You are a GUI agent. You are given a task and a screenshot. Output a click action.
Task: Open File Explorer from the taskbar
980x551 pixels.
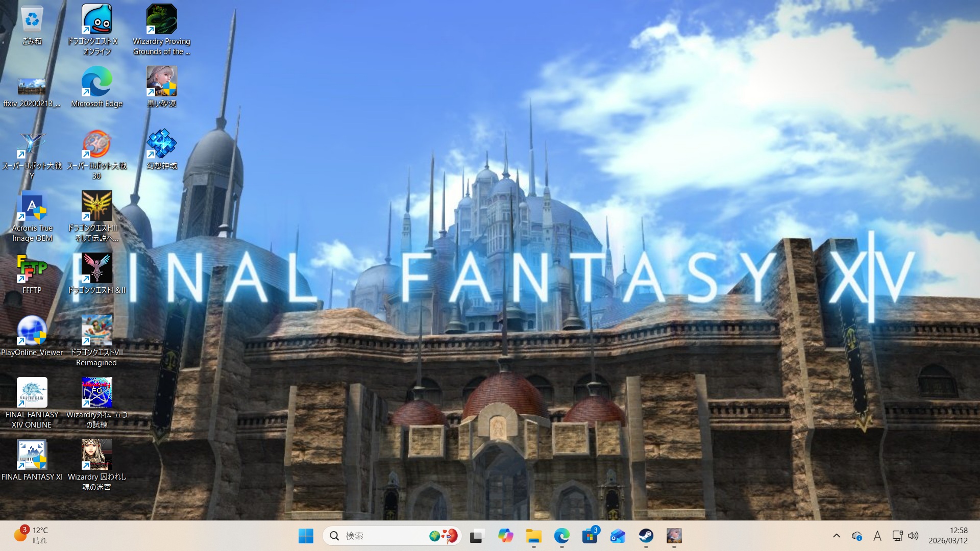533,536
